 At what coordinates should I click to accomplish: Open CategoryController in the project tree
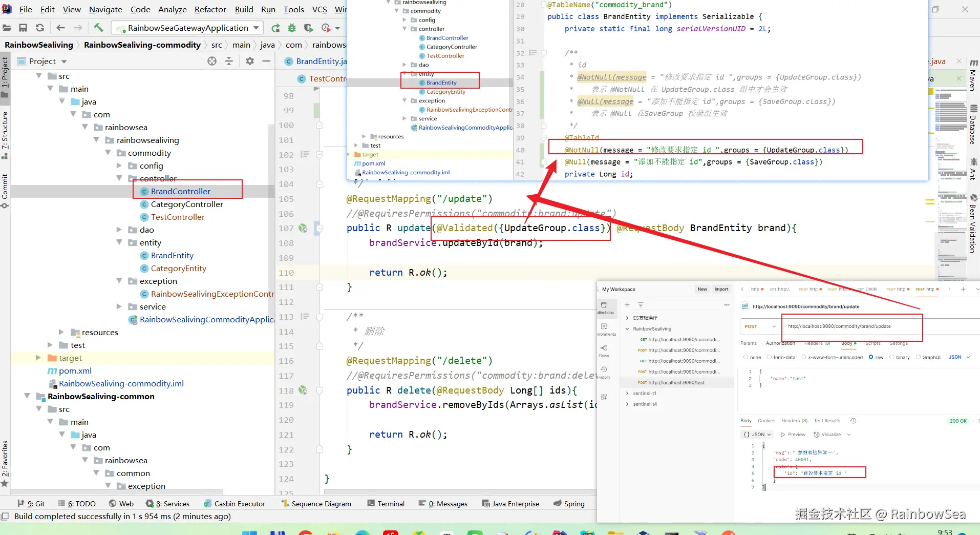tap(187, 204)
